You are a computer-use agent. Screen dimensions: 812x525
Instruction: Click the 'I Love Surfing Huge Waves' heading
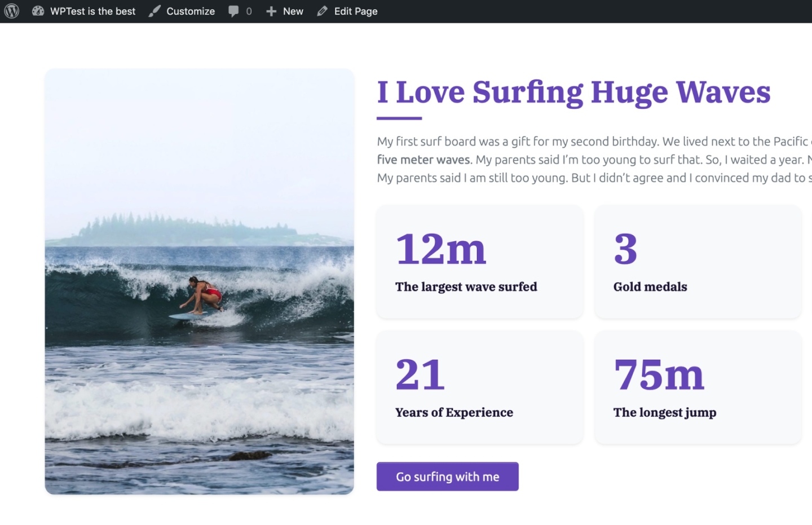click(x=573, y=92)
